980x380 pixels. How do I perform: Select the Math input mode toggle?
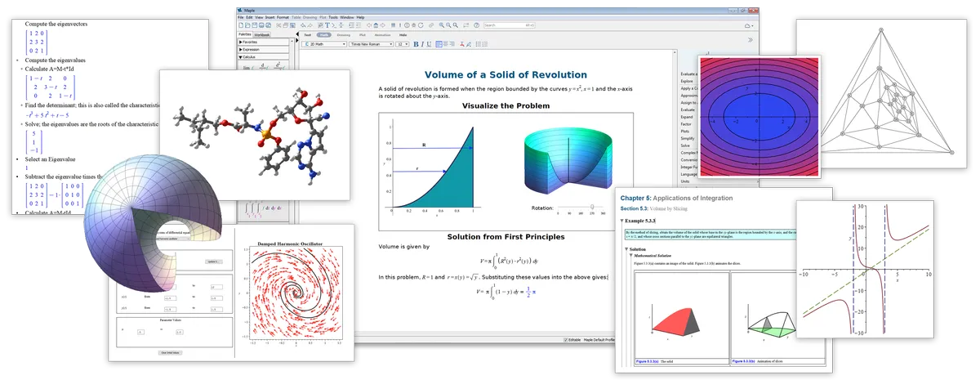coord(324,35)
